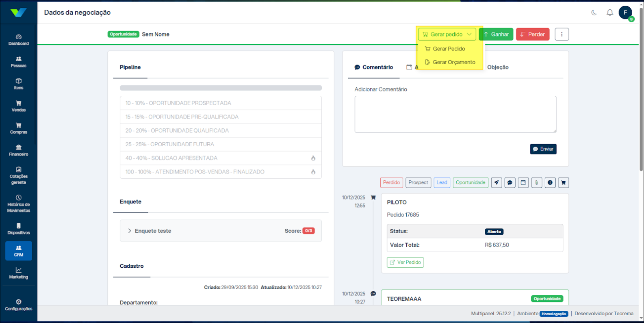This screenshot has width=644, height=323.
Task: Toggle the Perdido timeline filter
Action: [391, 183]
